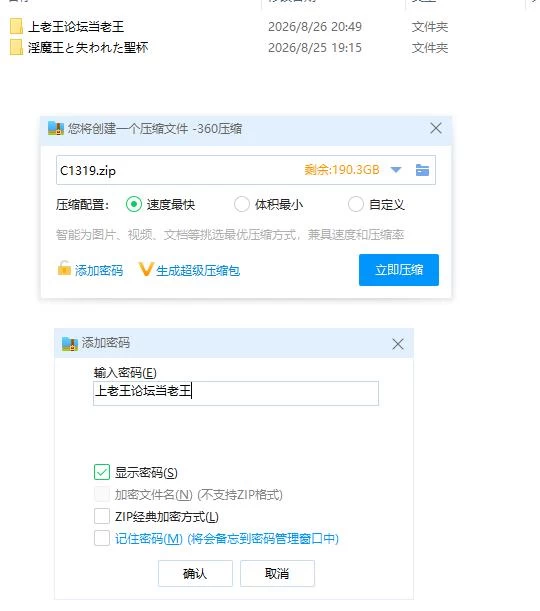Close the 添加密码 dialog with the X
Viewport: 540px width, 611px height.
pos(397,344)
